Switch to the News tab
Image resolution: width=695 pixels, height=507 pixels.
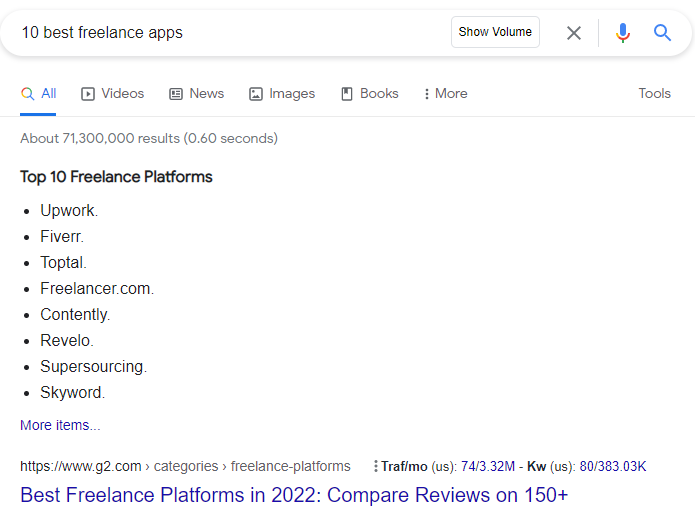(196, 94)
